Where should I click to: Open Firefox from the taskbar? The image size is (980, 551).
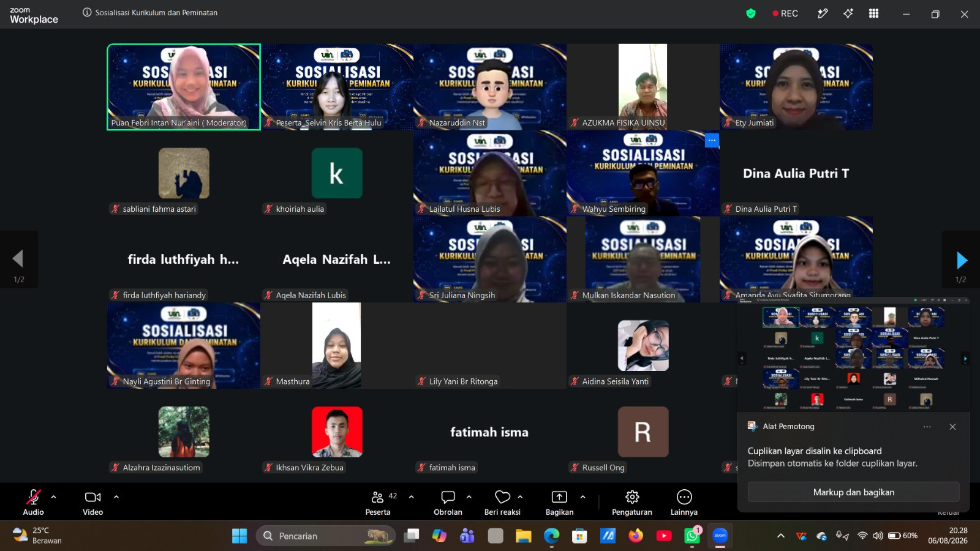click(x=636, y=536)
